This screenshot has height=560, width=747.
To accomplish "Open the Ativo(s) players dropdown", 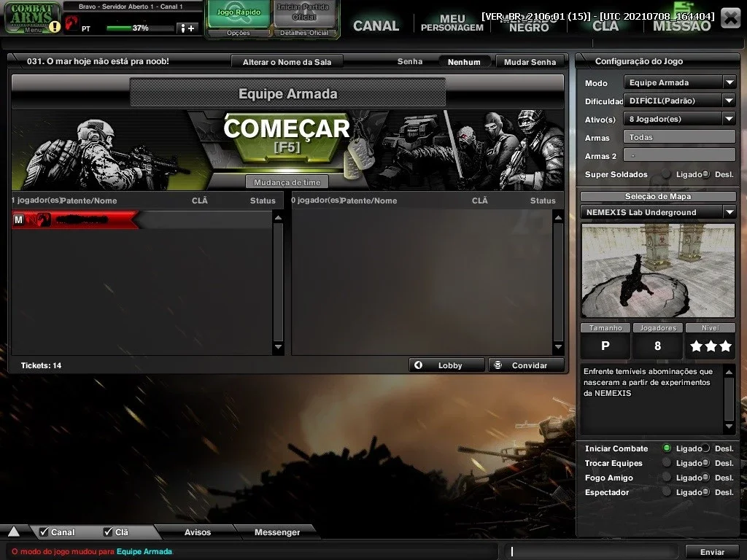I will coord(680,119).
